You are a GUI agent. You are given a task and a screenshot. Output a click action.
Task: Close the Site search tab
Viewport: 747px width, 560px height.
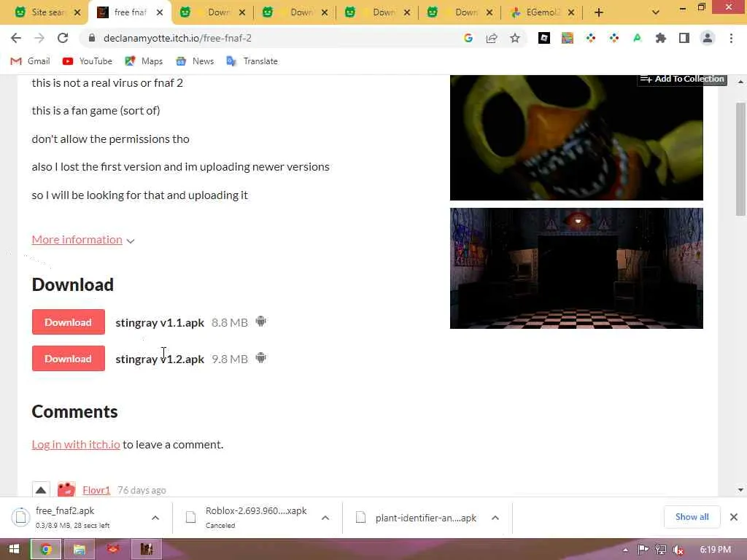[x=77, y=12]
